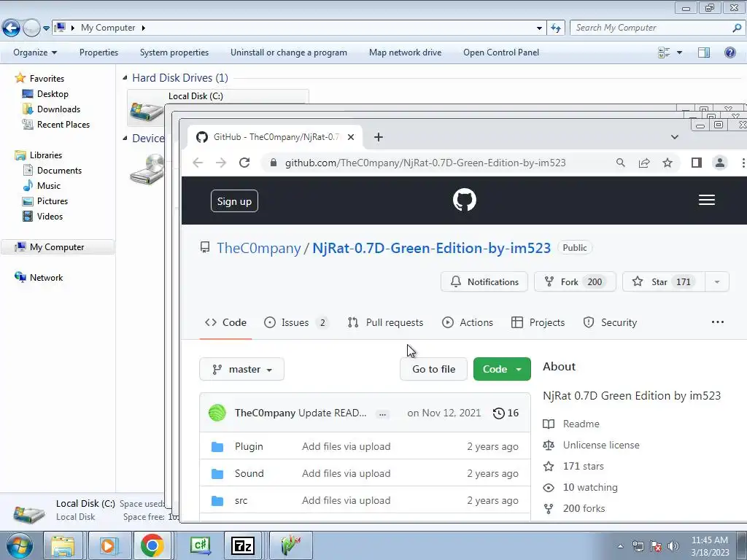This screenshot has width=747, height=560.
Task: Click the green Code dropdown button
Action: click(502, 369)
